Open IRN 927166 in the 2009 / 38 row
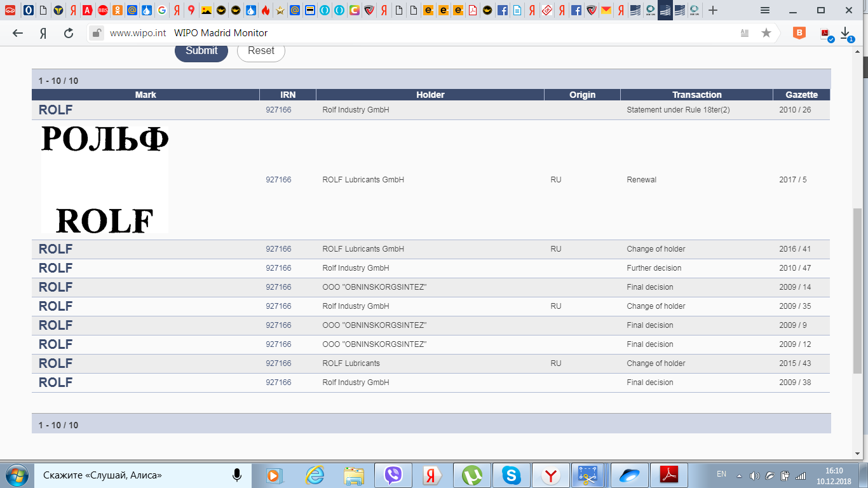Viewport: 868px width, 488px height. pos(278,383)
